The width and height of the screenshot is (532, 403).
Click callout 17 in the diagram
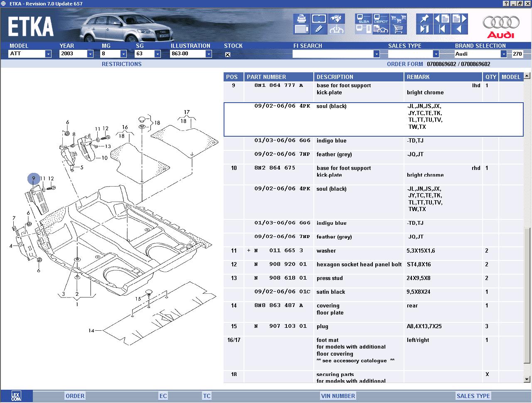point(187,112)
